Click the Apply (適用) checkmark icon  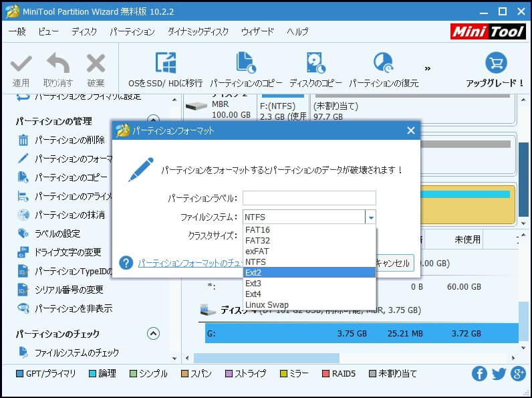point(21,64)
